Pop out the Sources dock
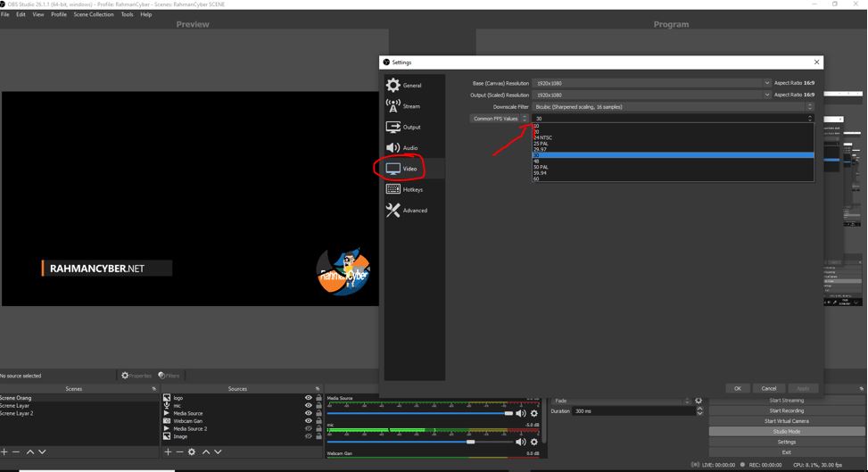Screen dimensions: 868x472 318,389
